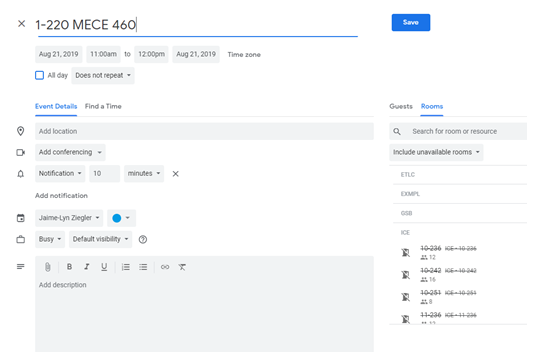Open the Default visibility dropdown
This screenshot has width=537, height=362.
click(100, 239)
